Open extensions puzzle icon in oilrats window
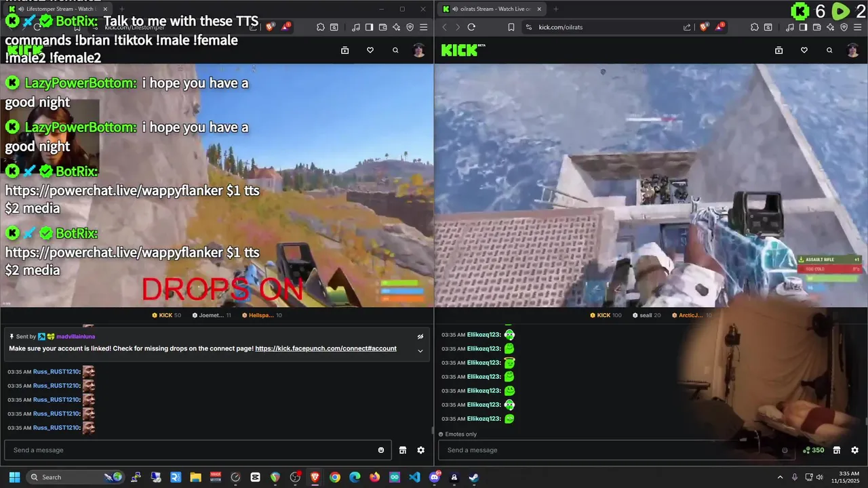Image resolution: width=868 pixels, height=488 pixels. point(755,27)
